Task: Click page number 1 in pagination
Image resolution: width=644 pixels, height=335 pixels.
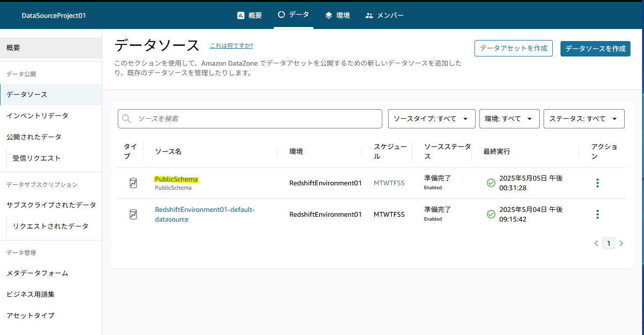Action: click(609, 243)
